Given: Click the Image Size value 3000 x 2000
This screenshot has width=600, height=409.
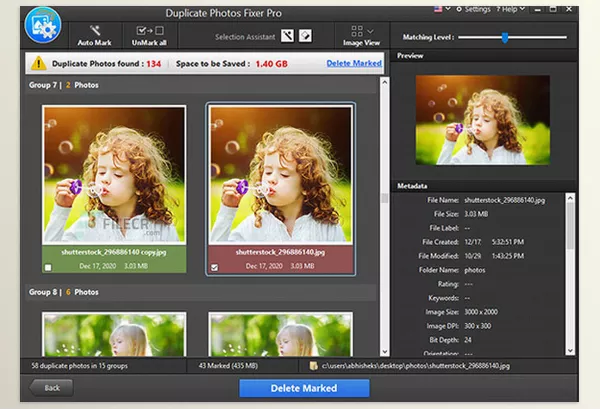Looking at the screenshot, I should click(481, 312).
